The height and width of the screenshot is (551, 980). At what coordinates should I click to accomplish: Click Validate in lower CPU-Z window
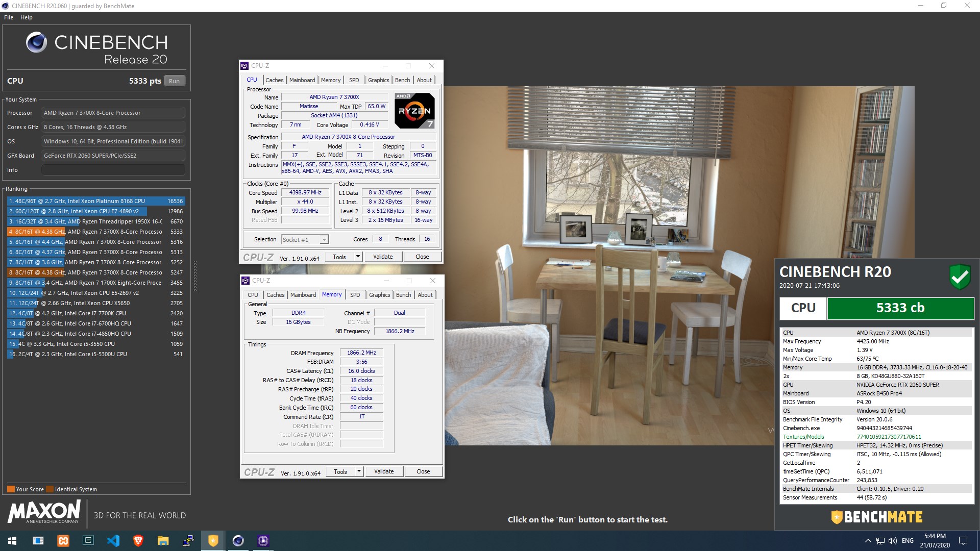pyautogui.click(x=384, y=471)
